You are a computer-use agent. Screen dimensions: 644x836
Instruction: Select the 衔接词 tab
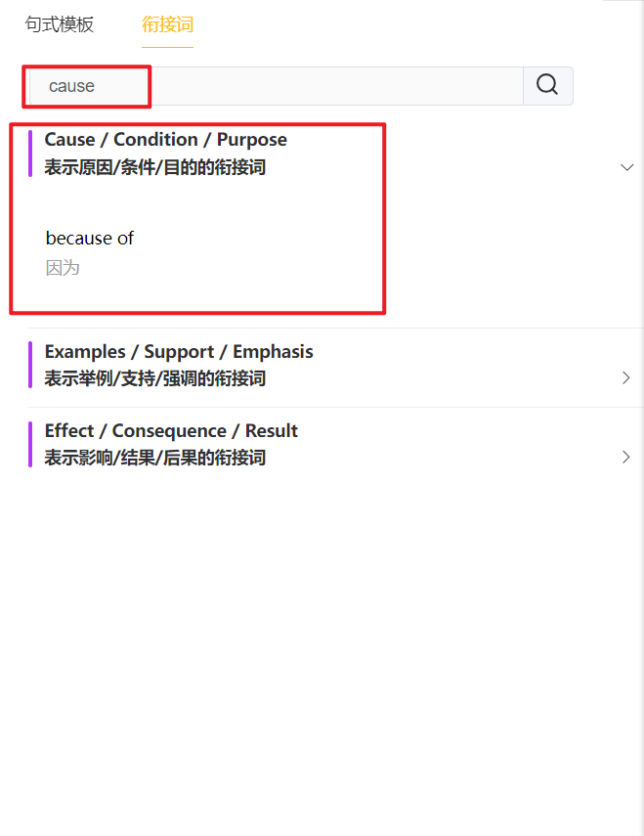point(167,24)
